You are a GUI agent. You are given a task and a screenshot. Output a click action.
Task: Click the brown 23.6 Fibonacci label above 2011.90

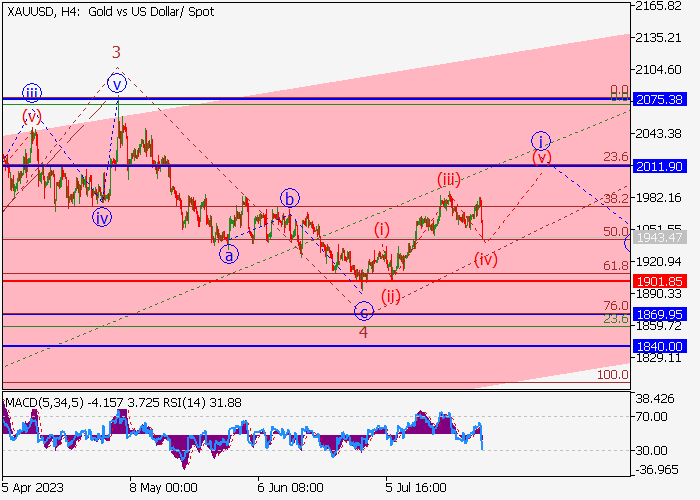tap(616, 157)
